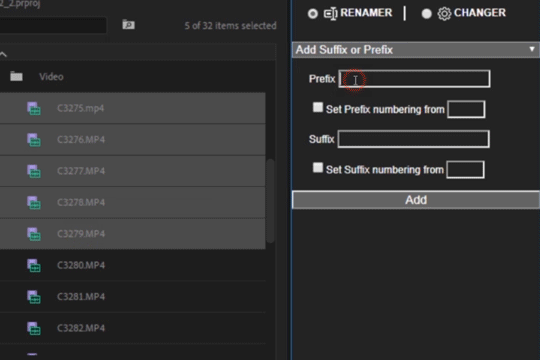540x360 pixels.
Task: Select the RENAMER radio button
Action: 313,14
